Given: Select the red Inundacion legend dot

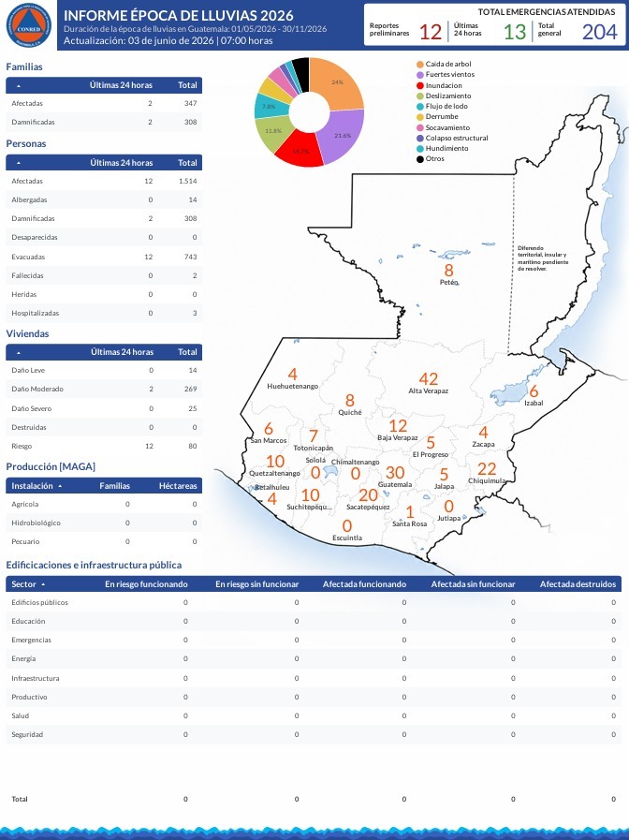Looking at the screenshot, I should click(420, 86).
